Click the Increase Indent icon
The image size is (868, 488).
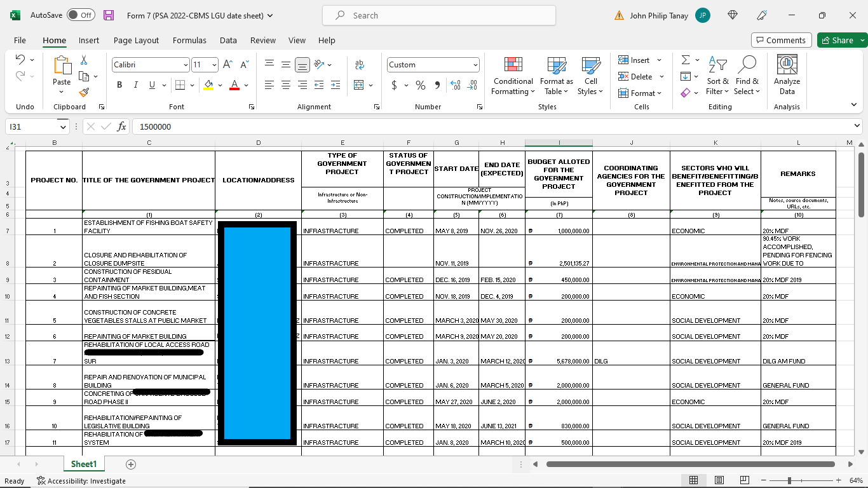336,85
